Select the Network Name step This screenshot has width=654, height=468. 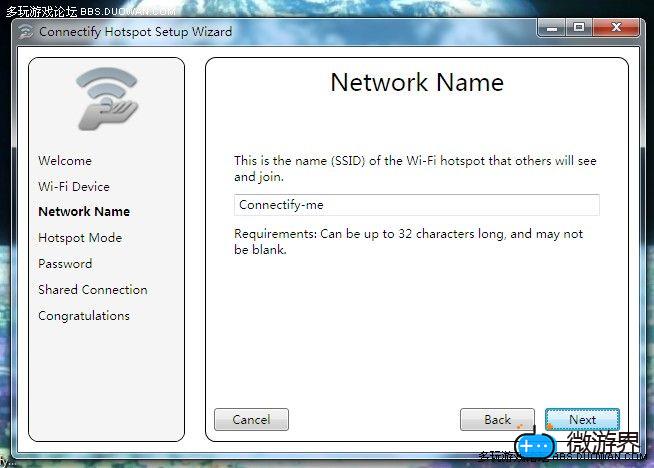pyautogui.click(x=84, y=211)
